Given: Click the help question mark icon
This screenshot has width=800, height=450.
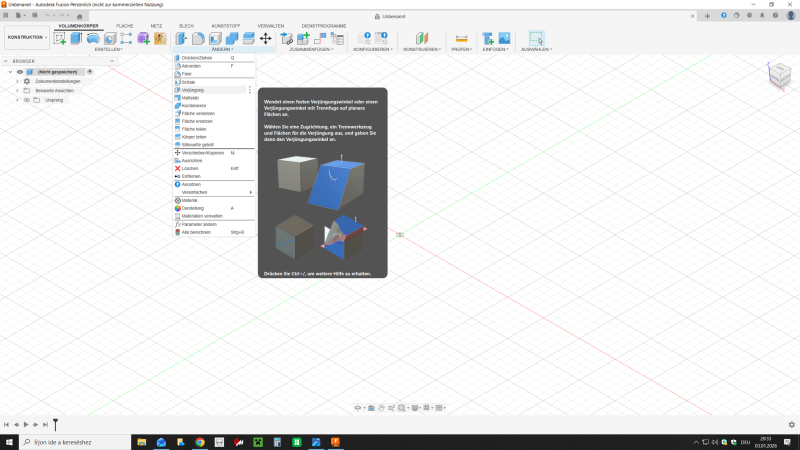Looking at the screenshot, I should point(776,16).
